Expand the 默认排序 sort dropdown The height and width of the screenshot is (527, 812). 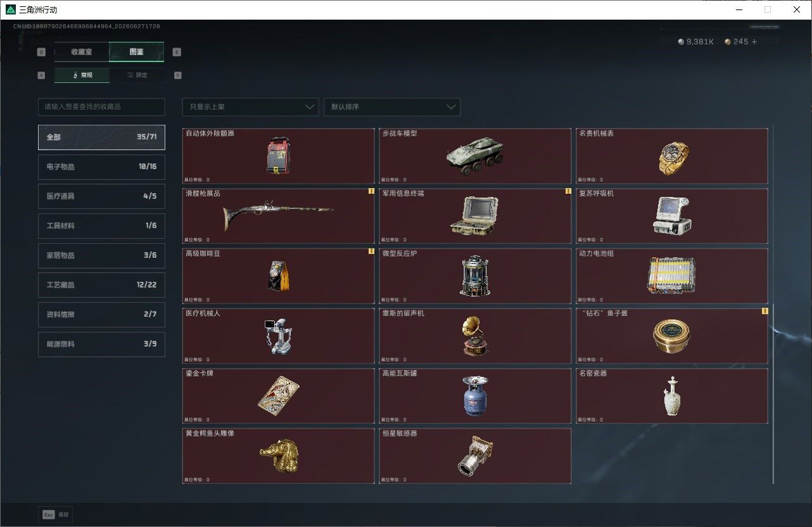pyautogui.click(x=392, y=107)
